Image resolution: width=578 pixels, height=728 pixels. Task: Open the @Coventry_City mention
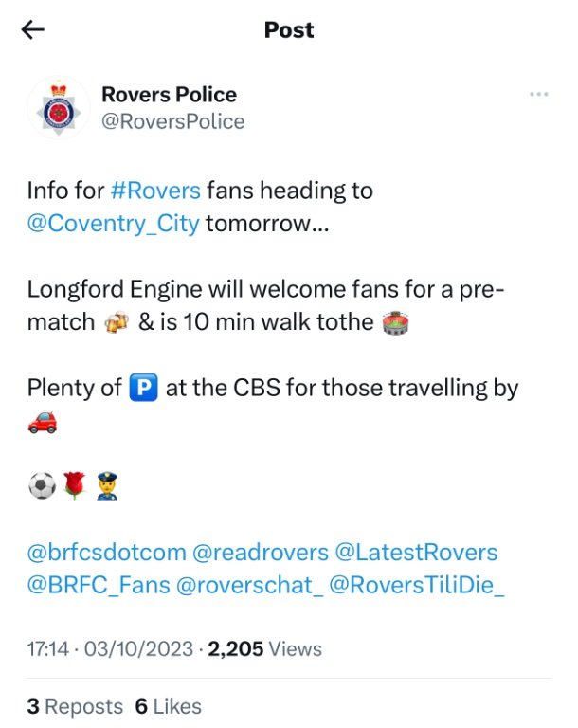[114, 224]
